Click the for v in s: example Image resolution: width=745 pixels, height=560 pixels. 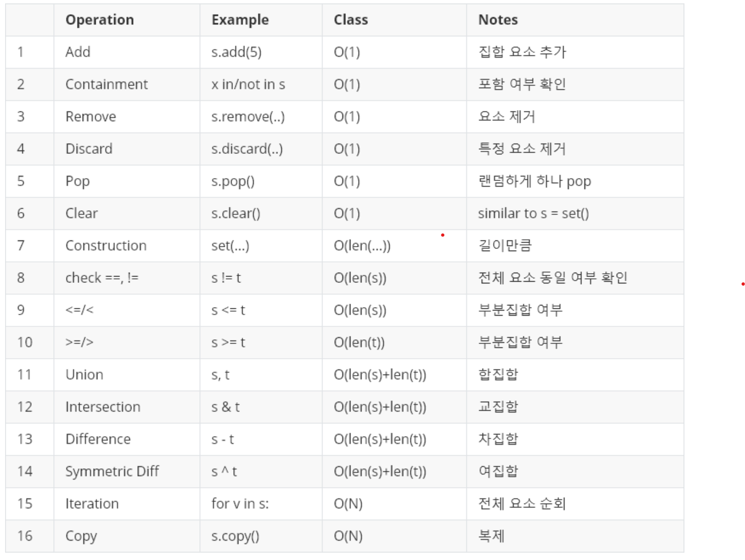coord(240,503)
